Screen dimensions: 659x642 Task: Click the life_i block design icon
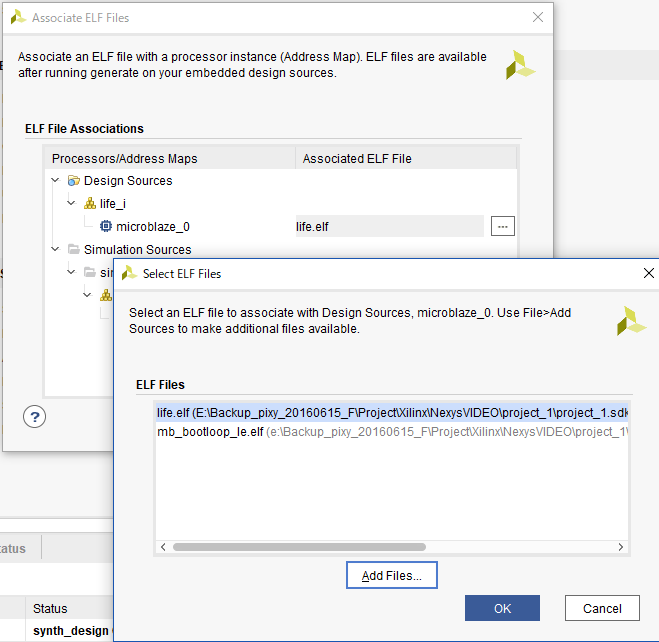[90, 203]
